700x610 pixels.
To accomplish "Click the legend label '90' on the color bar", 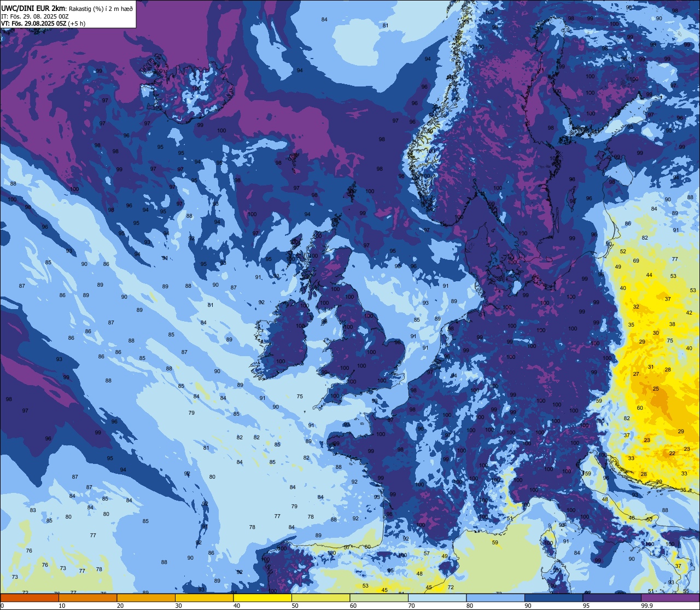I will [528, 606].
